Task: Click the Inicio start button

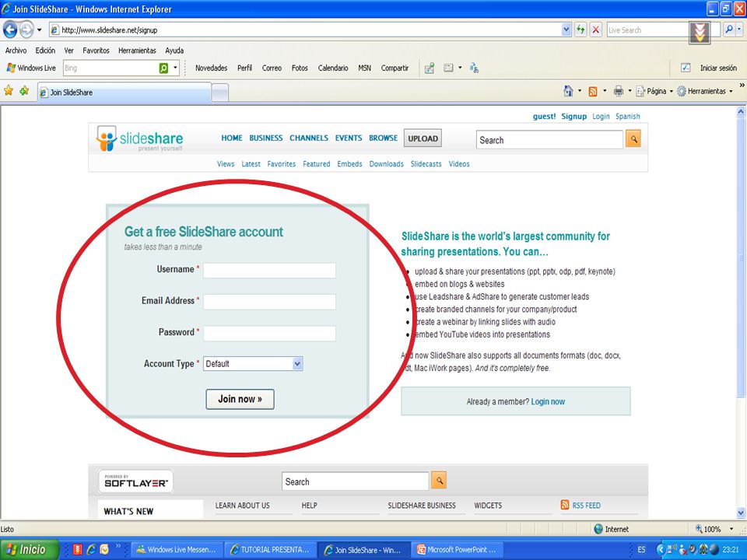Action: 30,549
